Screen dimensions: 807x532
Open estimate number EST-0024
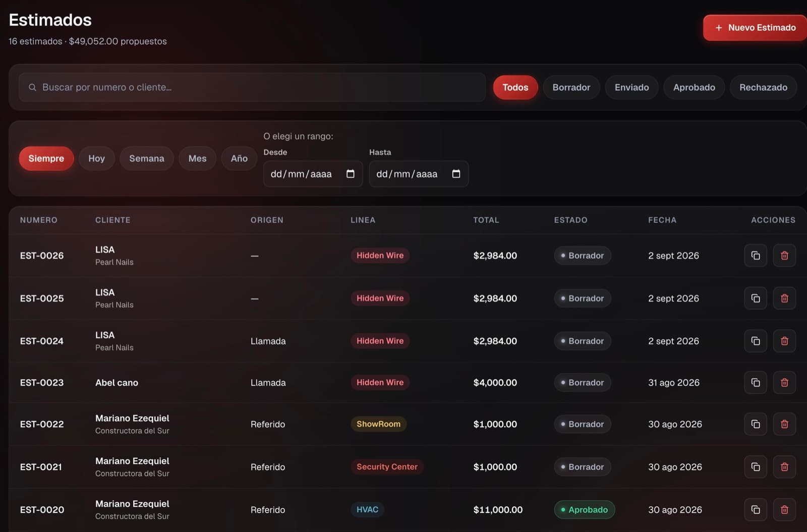42,341
